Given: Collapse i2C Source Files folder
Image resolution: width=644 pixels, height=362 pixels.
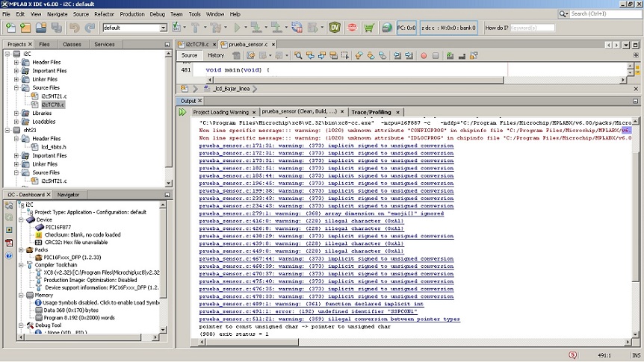Looking at the screenshot, I should (16, 88).
